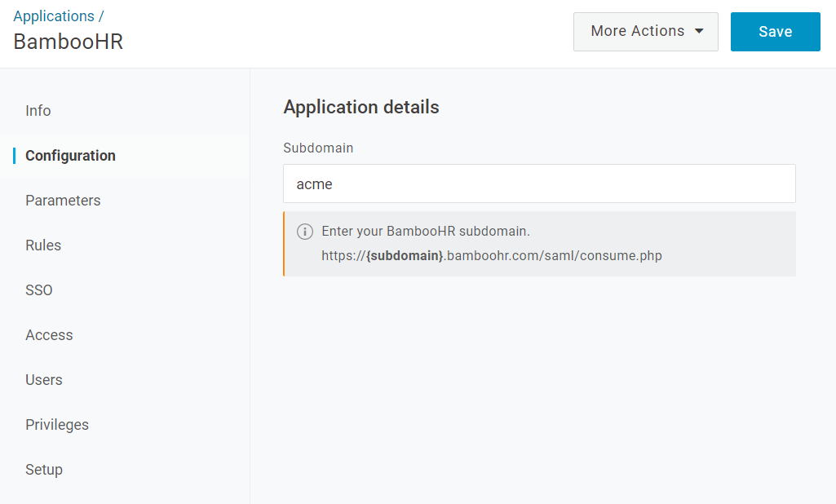Viewport: 836px width, 504px height.
Task: Open the Access tab
Action: coord(49,335)
